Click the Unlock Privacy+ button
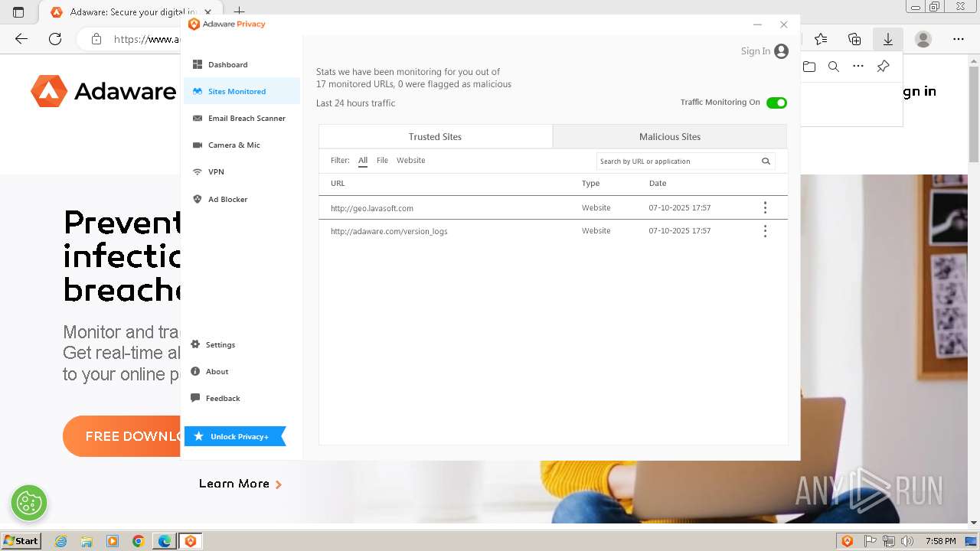This screenshot has width=980, height=551. click(235, 436)
